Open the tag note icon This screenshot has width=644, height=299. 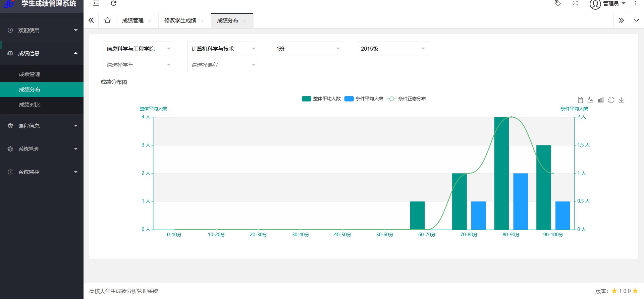557,3
